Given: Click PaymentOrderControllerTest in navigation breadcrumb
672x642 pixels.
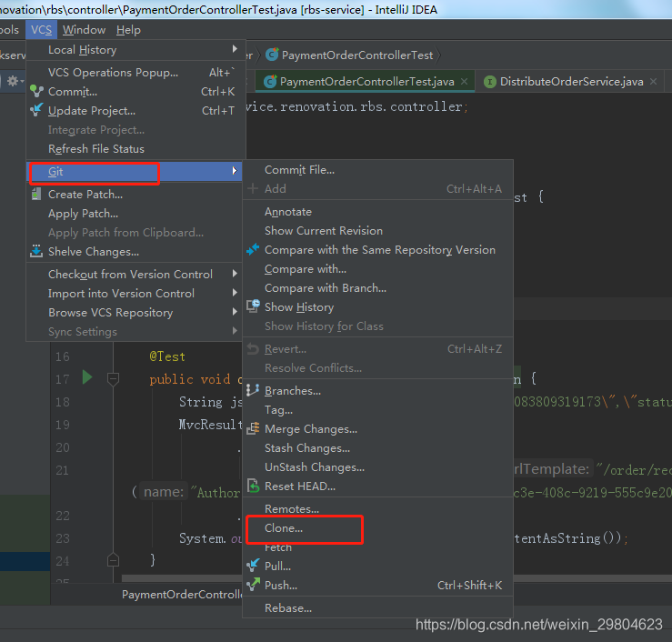Looking at the screenshot, I should [x=357, y=55].
